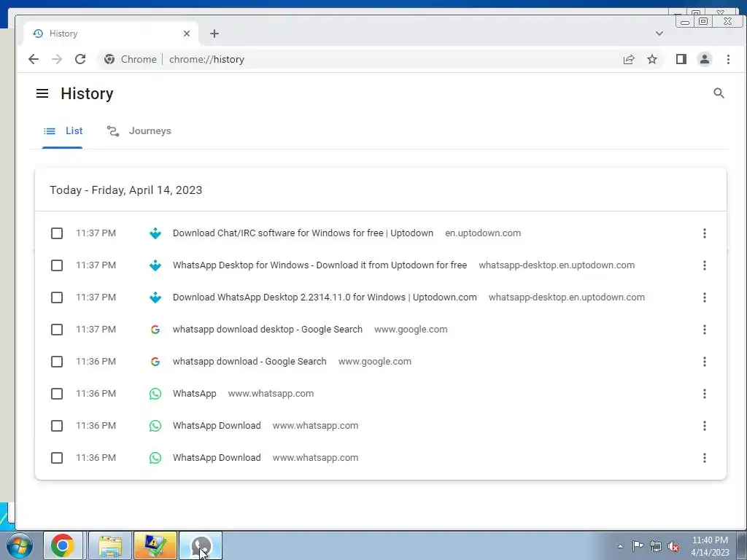Image resolution: width=747 pixels, height=560 pixels.
Task: Click the Chrome taskbar icon
Action: pyautogui.click(x=63, y=545)
